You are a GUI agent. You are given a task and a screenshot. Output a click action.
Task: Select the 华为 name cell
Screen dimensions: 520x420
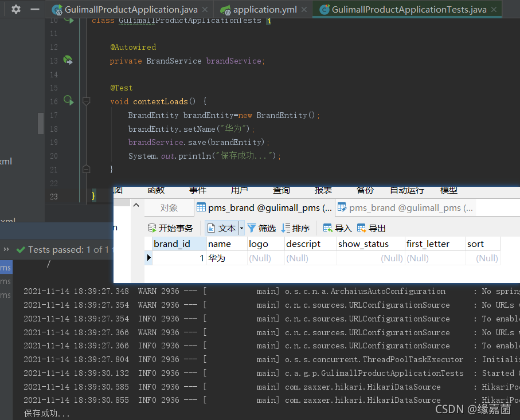click(227, 258)
